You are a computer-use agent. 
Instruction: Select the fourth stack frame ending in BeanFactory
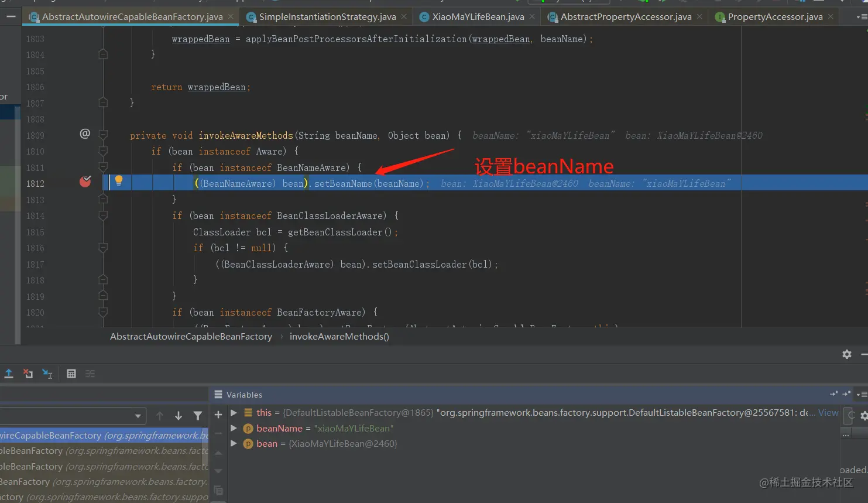[104, 481]
